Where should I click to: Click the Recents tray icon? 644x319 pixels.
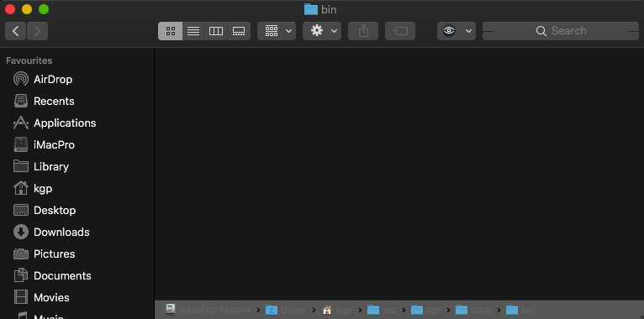[21, 101]
